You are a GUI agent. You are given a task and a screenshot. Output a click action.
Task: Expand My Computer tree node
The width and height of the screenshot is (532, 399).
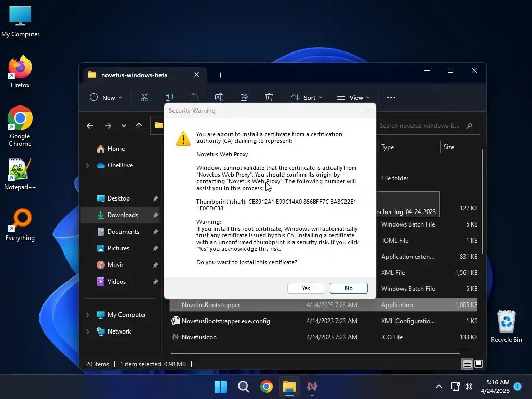[x=87, y=315]
